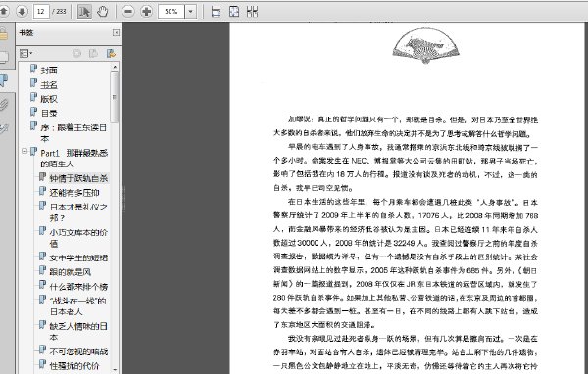Open the page thumbnails panel in the sidebar
This screenshot has height=374, width=588.
coord(3,57)
